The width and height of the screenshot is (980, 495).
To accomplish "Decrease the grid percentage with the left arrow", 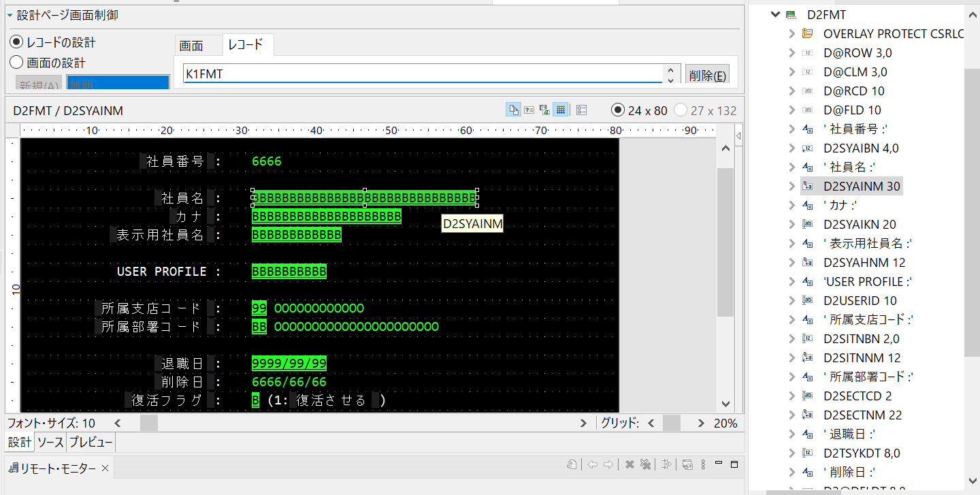I will 651,423.
